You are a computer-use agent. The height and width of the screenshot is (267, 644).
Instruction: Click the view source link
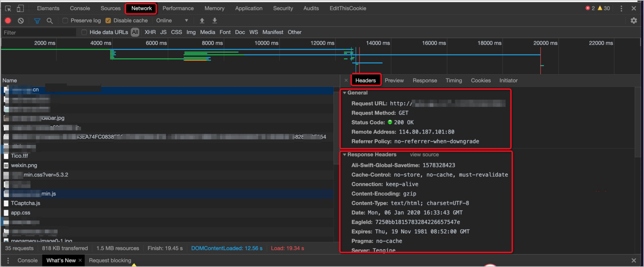coord(424,155)
